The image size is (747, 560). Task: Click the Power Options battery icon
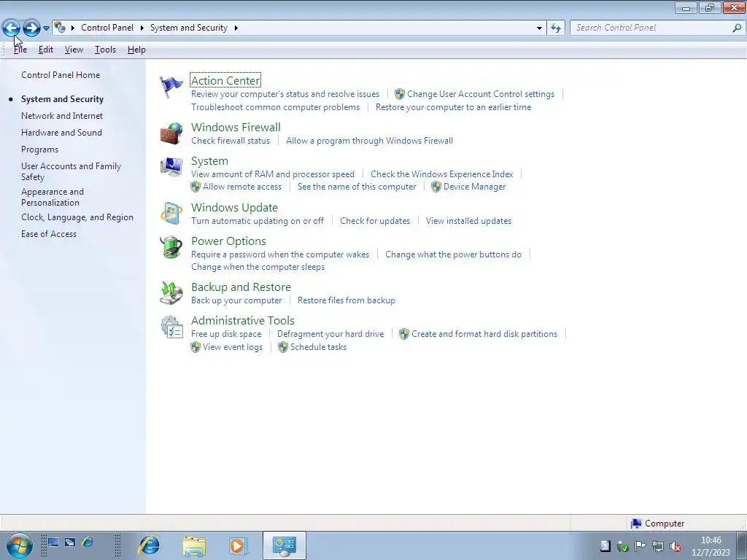click(171, 246)
